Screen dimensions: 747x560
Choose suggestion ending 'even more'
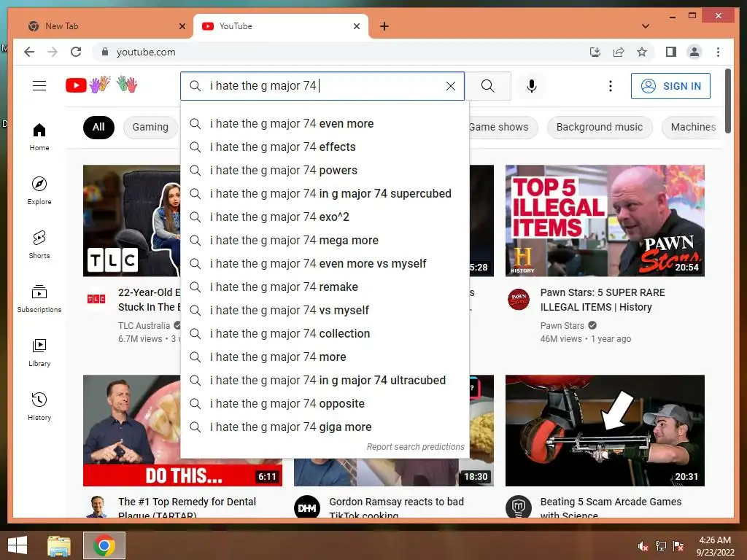pos(325,124)
